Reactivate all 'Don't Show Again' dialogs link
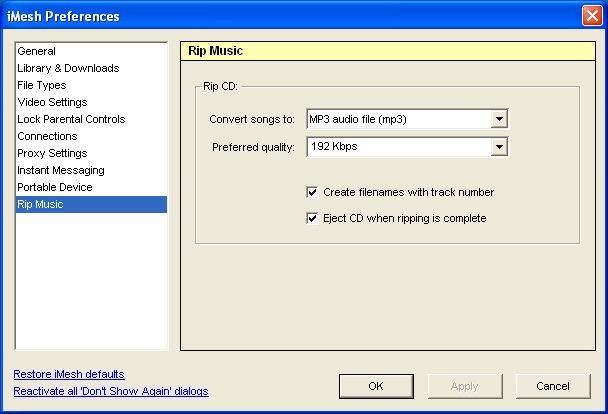Image resolution: width=608 pixels, height=414 pixels. (x=111, y=391)
